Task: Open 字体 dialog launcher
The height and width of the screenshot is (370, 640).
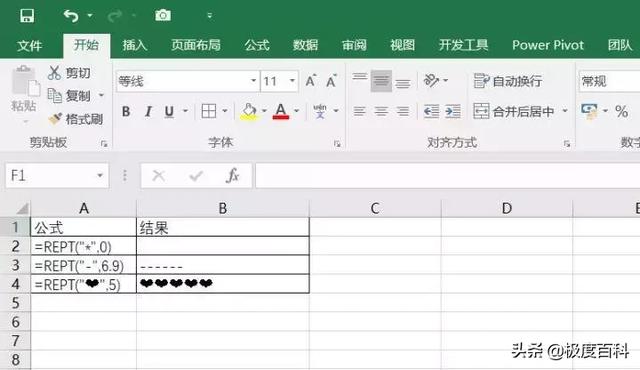Action: [337, 144]
